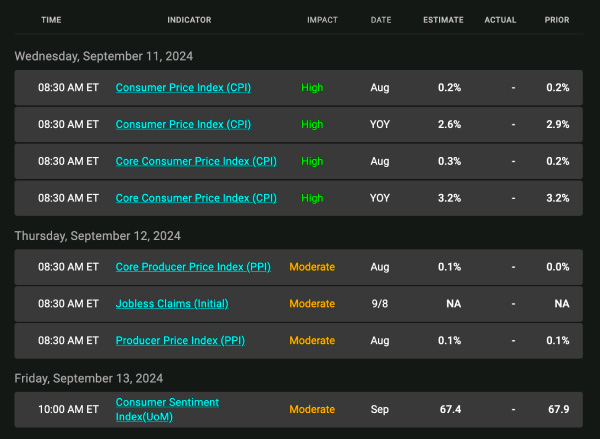Click the Moderate impact label for Jobless Claims

click(x=312, y=304)
